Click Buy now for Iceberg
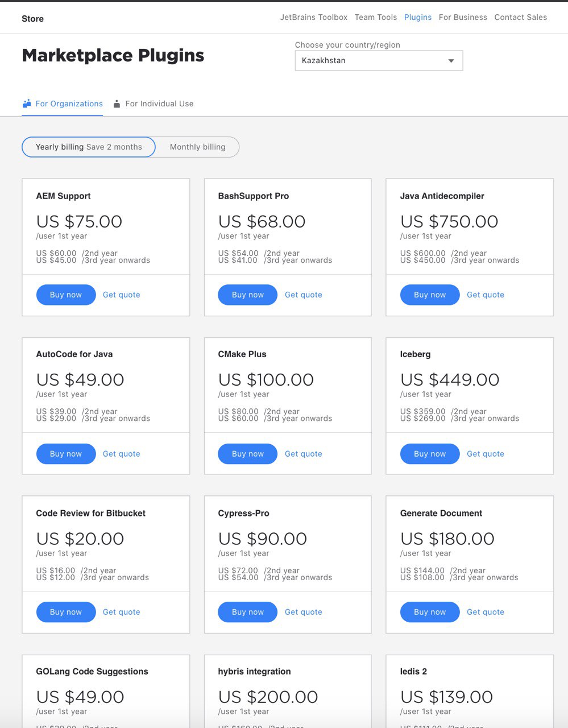The width and height of the screenshot is (568, 728). [430, 454]
